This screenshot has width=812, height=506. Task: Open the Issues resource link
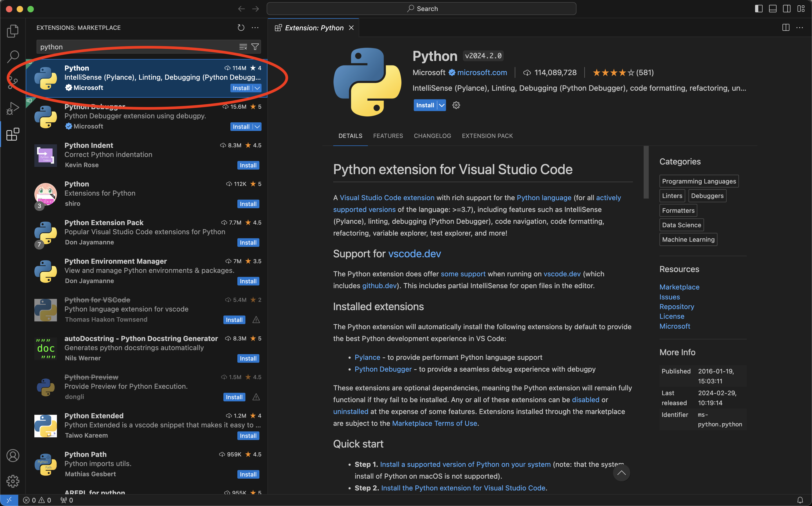pyautogui.click(x=669, y=297)
